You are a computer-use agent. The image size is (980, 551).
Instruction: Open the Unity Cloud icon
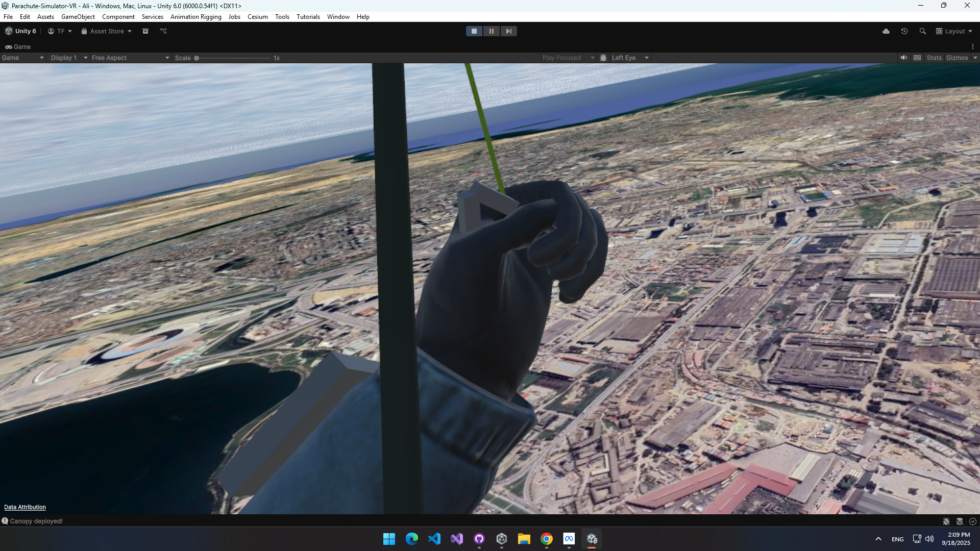point(886,31)
